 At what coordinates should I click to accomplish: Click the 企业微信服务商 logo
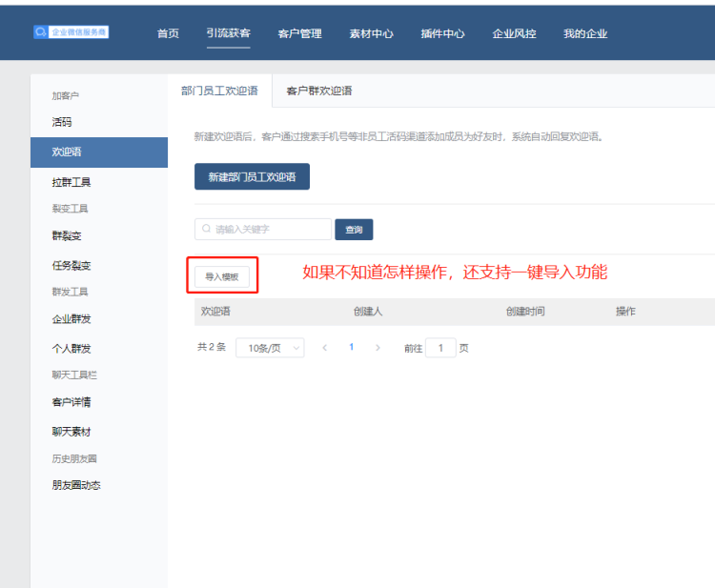(x=71, y=32)
